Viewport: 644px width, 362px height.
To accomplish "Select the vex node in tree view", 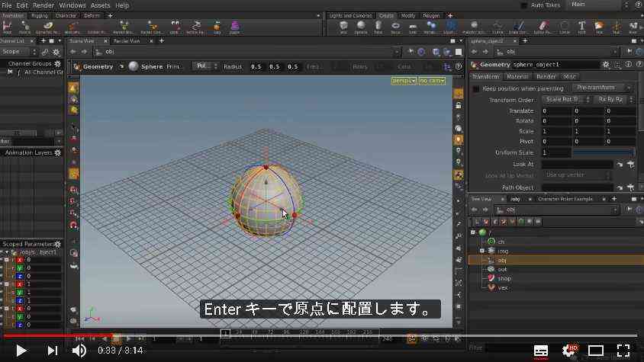I will (502, 288).
